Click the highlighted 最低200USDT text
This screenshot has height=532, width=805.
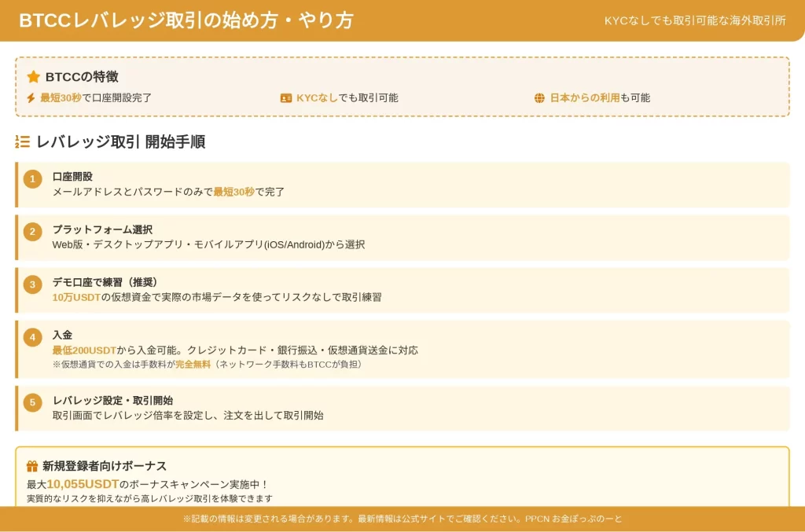tap(84, 350)
